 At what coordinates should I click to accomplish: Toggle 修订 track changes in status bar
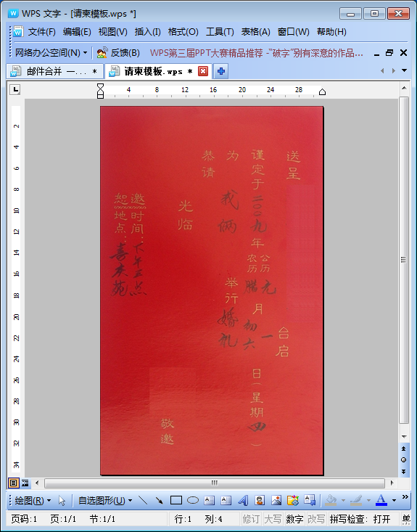pyautogui.click(x=251, y=519)
